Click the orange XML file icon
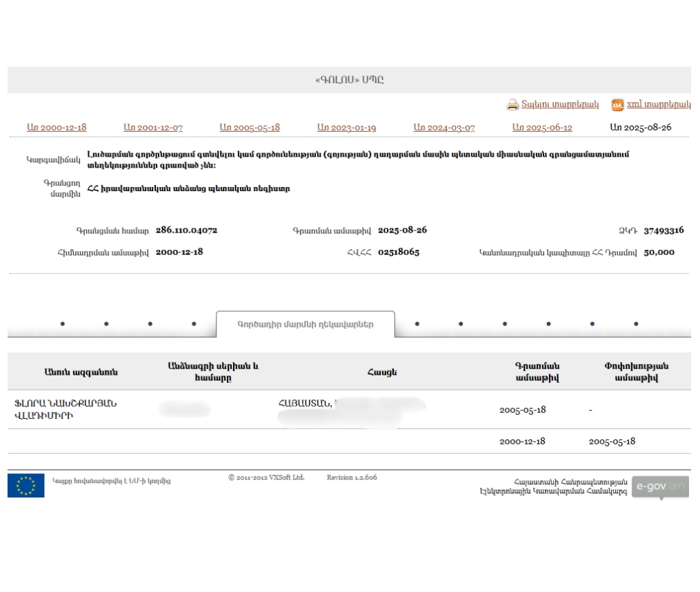700x592 pixels. coord(617,105)
